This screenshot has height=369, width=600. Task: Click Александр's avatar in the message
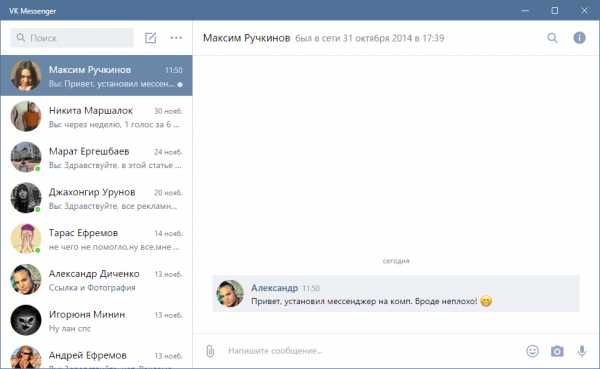pyautogui.click(x=230, y=294)
